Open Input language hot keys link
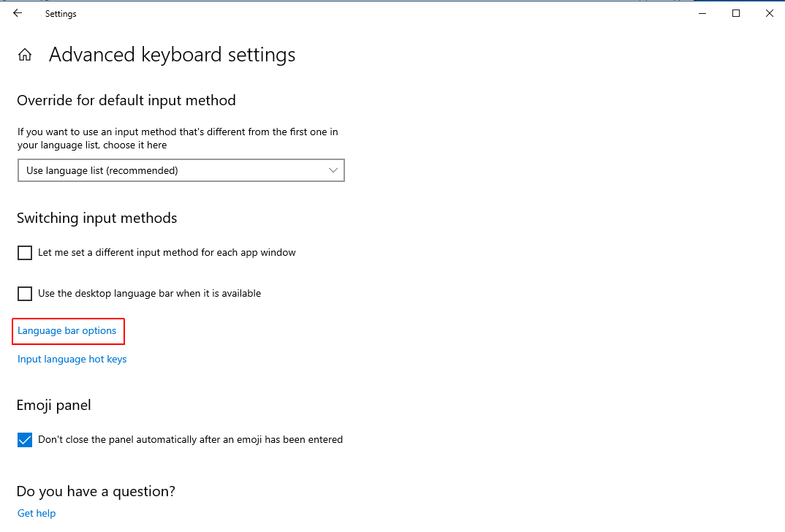Viewport: 785px width, 532px height. (72, 360)
